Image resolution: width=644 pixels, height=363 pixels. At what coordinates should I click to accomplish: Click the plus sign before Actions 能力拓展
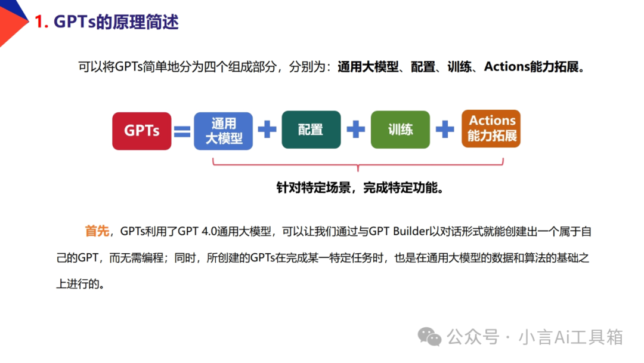tap(445, 130)
